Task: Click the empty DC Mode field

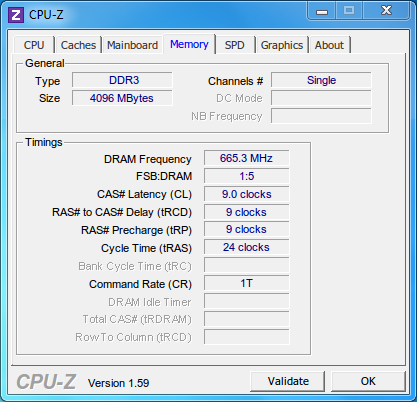Action: pos(321,98)
